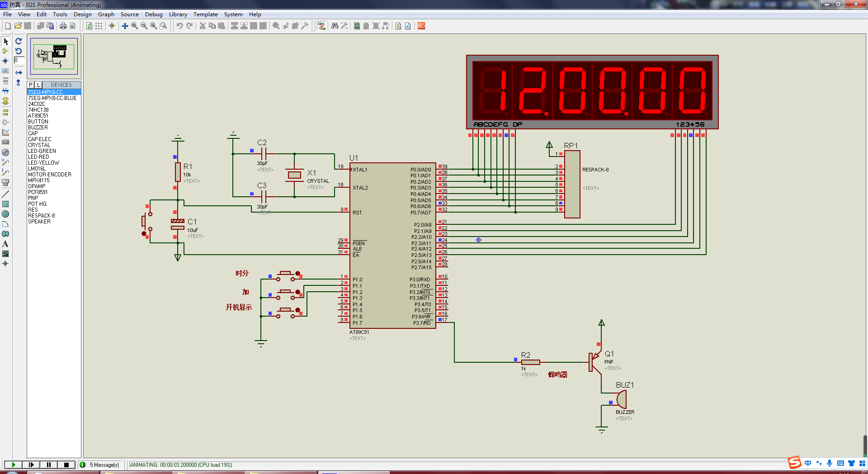Select the Component Mode tool

(x=5, y=51)
